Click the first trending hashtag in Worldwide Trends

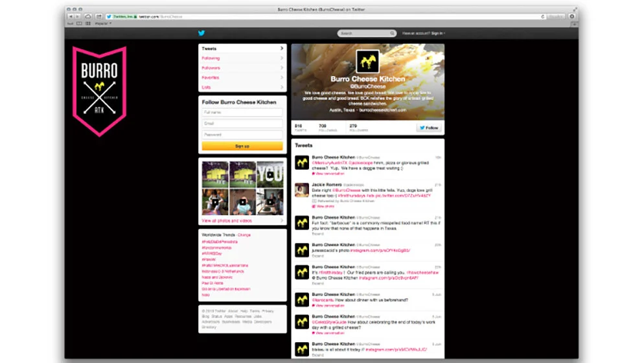220,242
